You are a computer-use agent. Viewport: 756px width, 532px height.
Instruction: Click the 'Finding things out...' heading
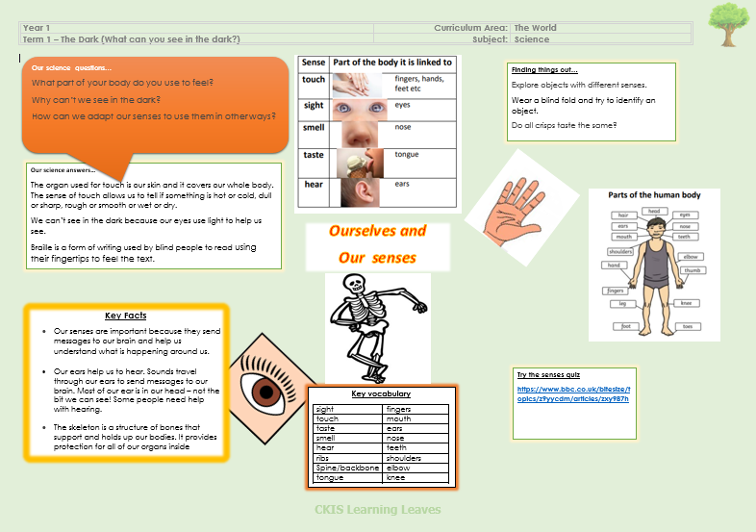(x=544, y=70)
